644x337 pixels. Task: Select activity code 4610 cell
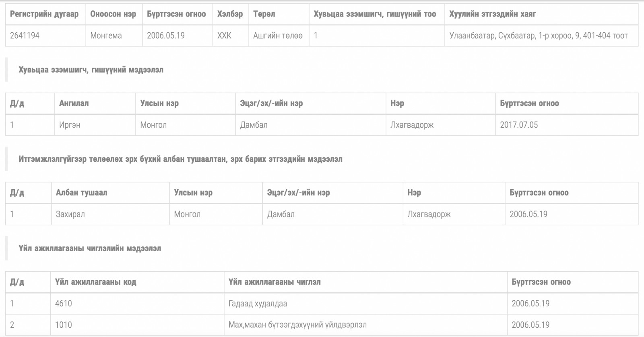[137, 304]
